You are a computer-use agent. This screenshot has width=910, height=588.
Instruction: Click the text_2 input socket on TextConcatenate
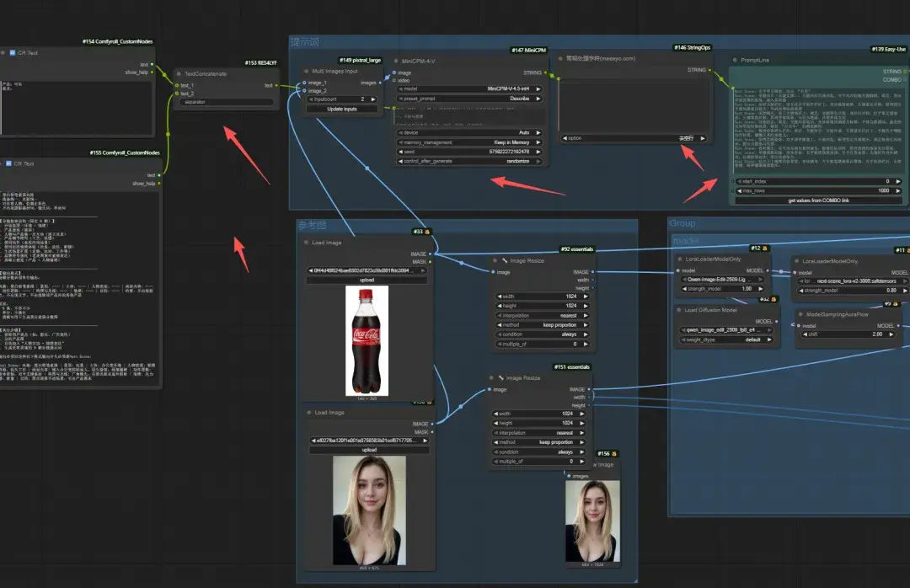pos(177,93)
